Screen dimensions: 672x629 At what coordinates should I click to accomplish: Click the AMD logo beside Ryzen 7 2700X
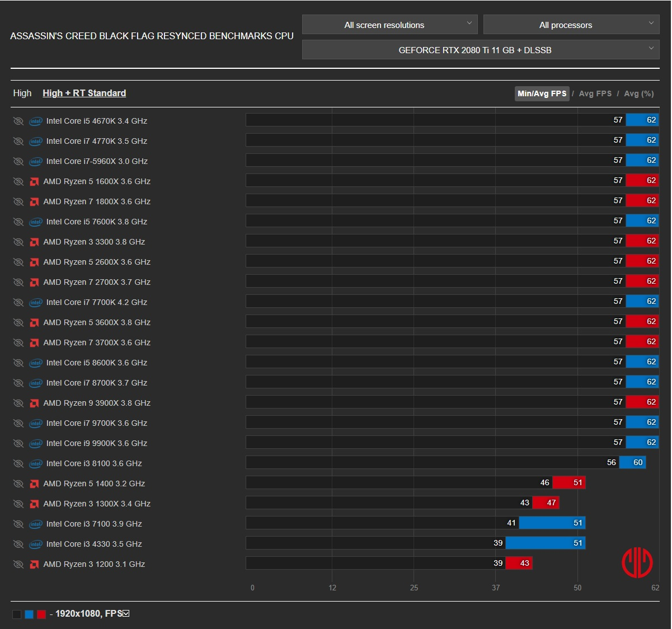(x=34, y=283)
